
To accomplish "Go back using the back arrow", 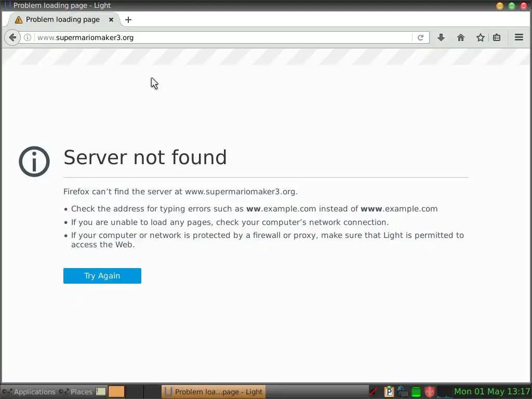I will coord(12,37).
